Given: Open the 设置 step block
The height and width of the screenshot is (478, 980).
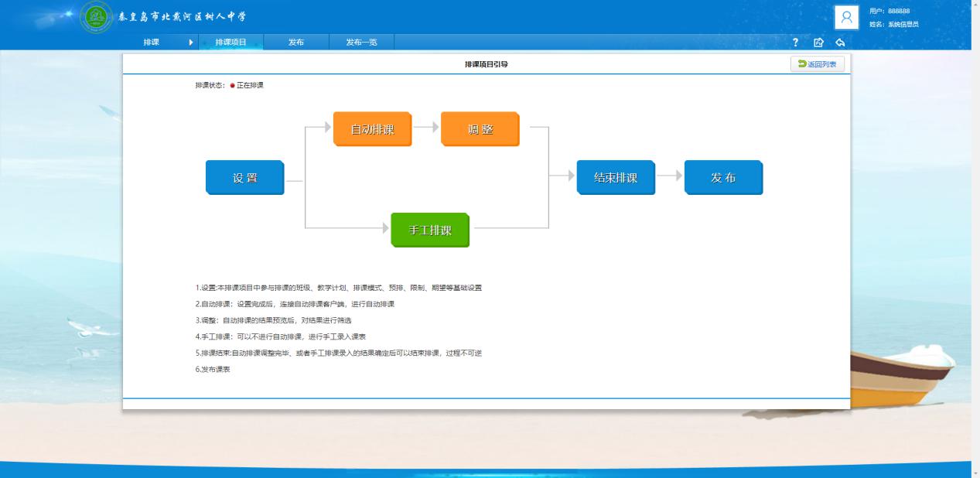Looking at the screenshot, I should [244, 178].
